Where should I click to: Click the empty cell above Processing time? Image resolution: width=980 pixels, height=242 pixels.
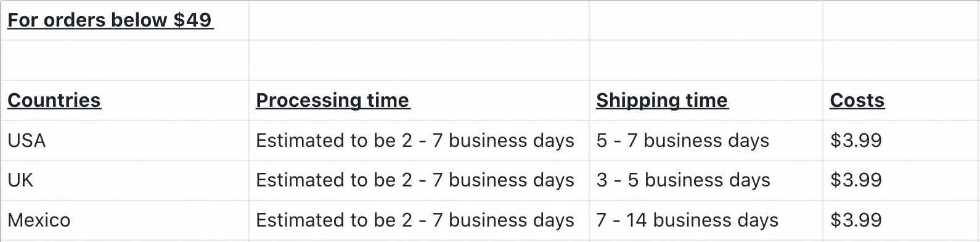(x=419, y=60)
